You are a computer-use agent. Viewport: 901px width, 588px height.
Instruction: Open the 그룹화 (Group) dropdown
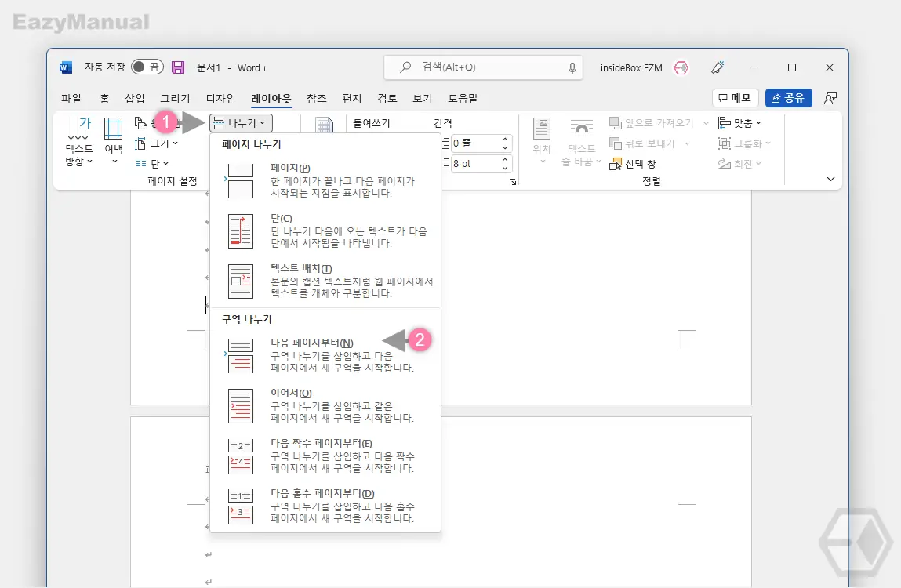pyautogui.click(x=744, y=143)
